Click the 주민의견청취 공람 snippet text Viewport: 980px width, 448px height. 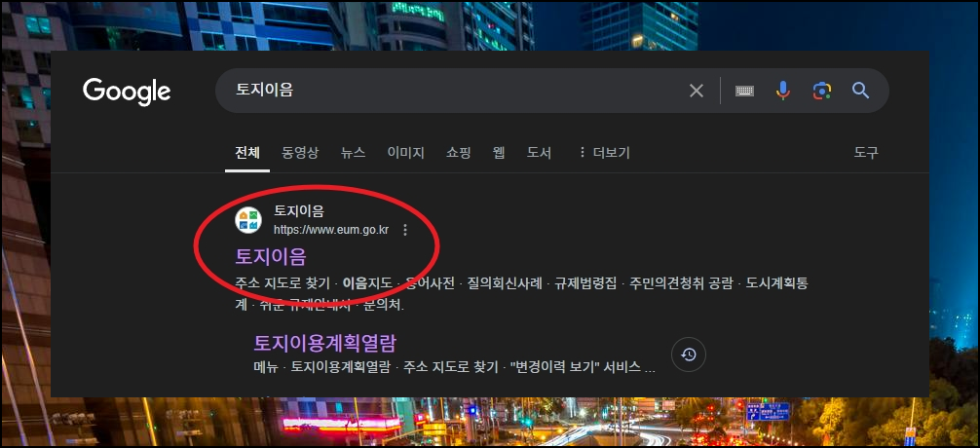coord(682,283)
